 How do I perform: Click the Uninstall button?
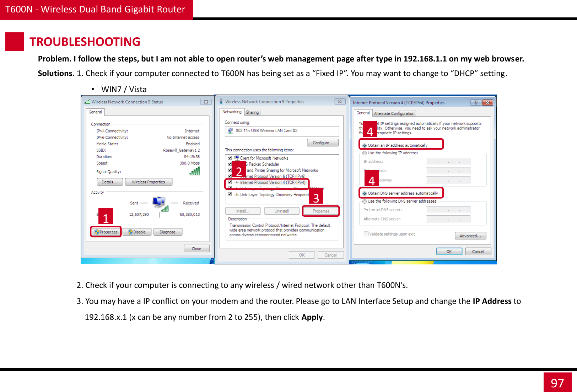282,211
